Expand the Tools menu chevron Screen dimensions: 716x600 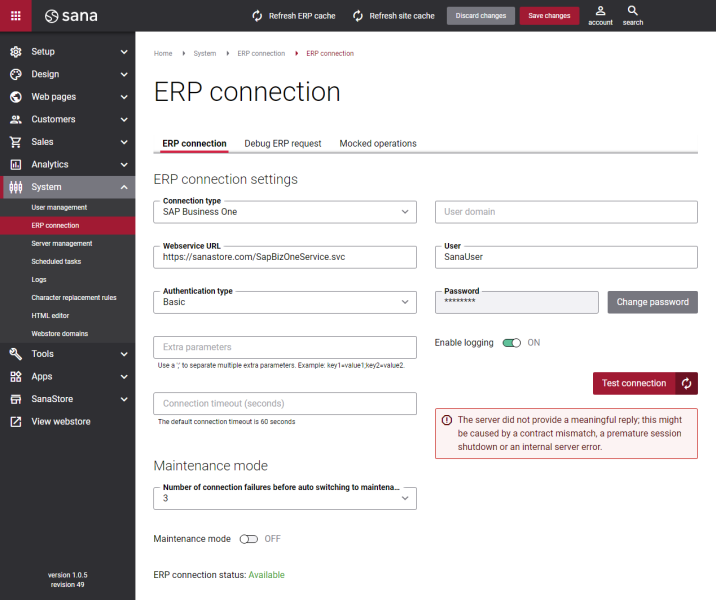(x=124, y=354)
